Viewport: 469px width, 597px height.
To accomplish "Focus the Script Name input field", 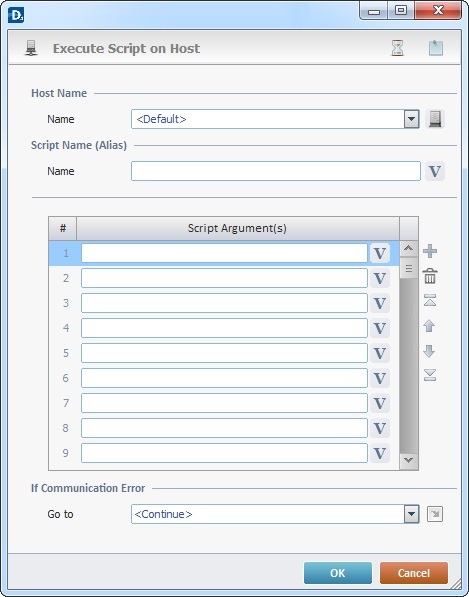I will pyautogui.click(x=276, y=171).
